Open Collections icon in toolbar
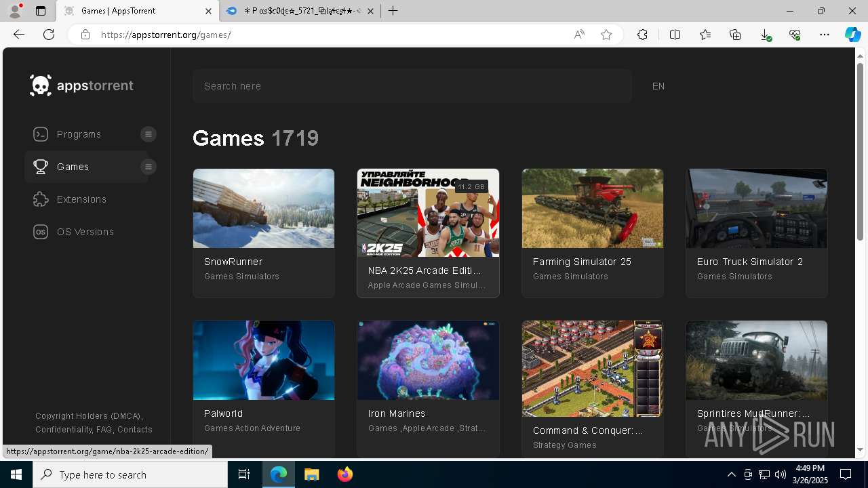Screen dimensions: 868x488 click(x=735, y=35)
